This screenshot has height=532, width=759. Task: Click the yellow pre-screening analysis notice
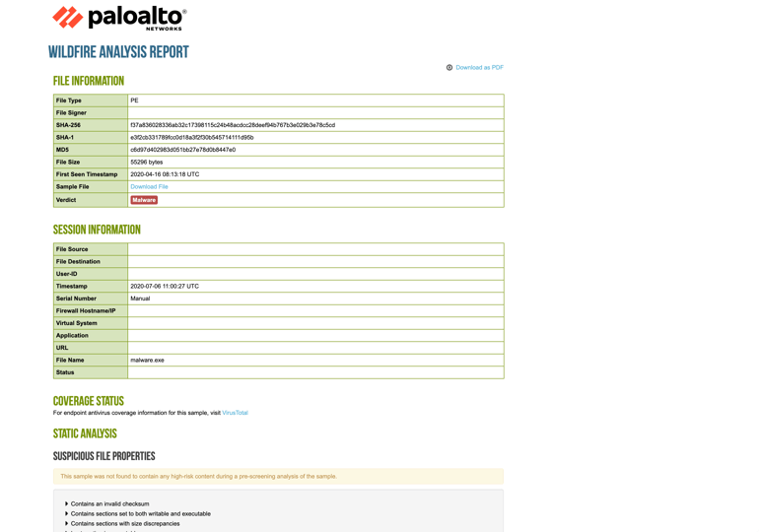click(x=278, y=477)
